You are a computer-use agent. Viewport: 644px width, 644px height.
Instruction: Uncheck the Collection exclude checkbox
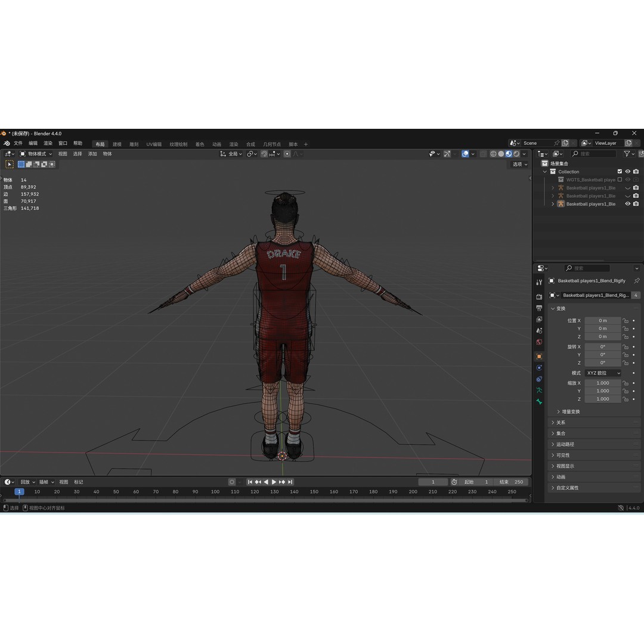click(x=620, y=172)
